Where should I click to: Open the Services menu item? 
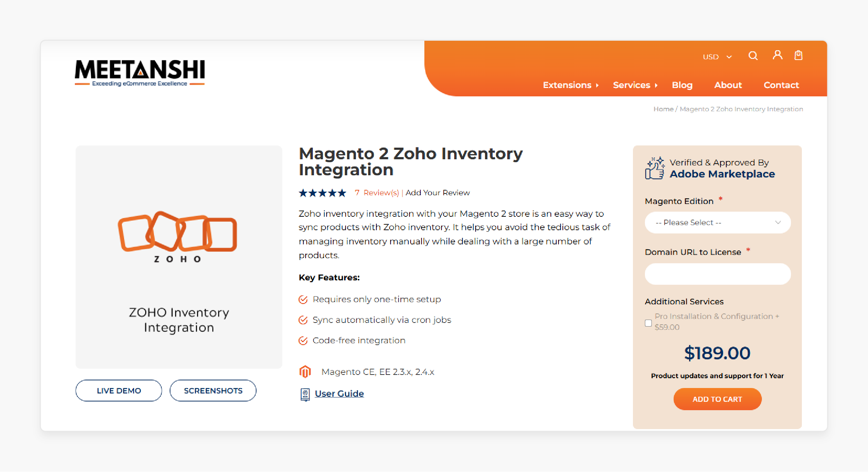(631, 85)
